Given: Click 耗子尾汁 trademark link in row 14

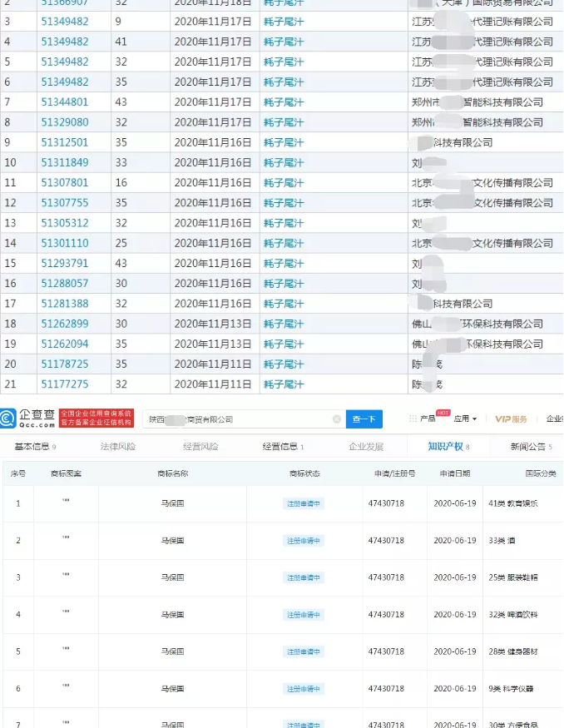Looking at the screenshot, I should [284, 243].
